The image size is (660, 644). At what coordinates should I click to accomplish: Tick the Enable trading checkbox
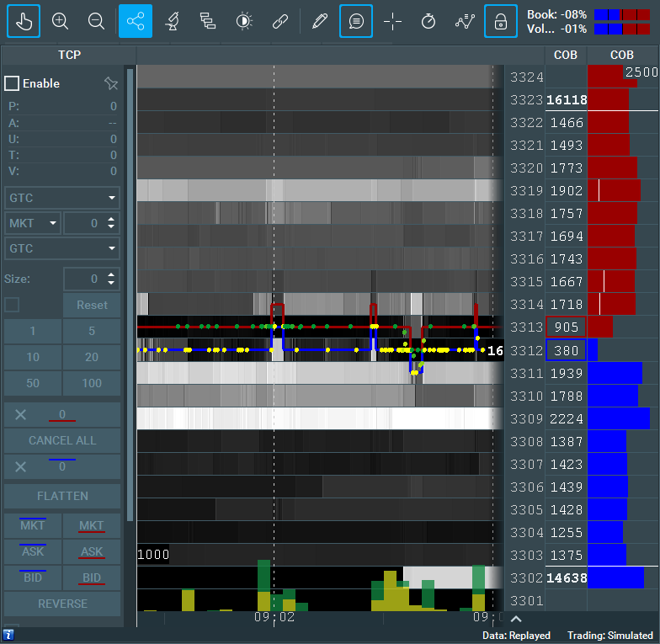tap(12, 83)
